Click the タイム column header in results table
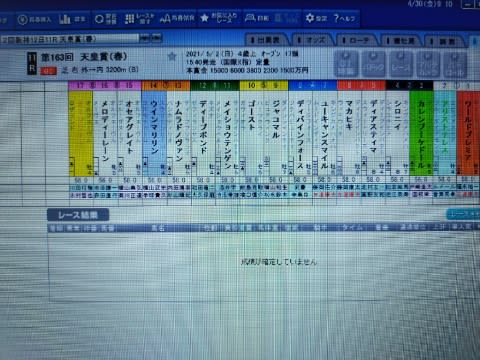Image resolution: width=480 pixels, height=360 pixels. [x=353, y=228]
